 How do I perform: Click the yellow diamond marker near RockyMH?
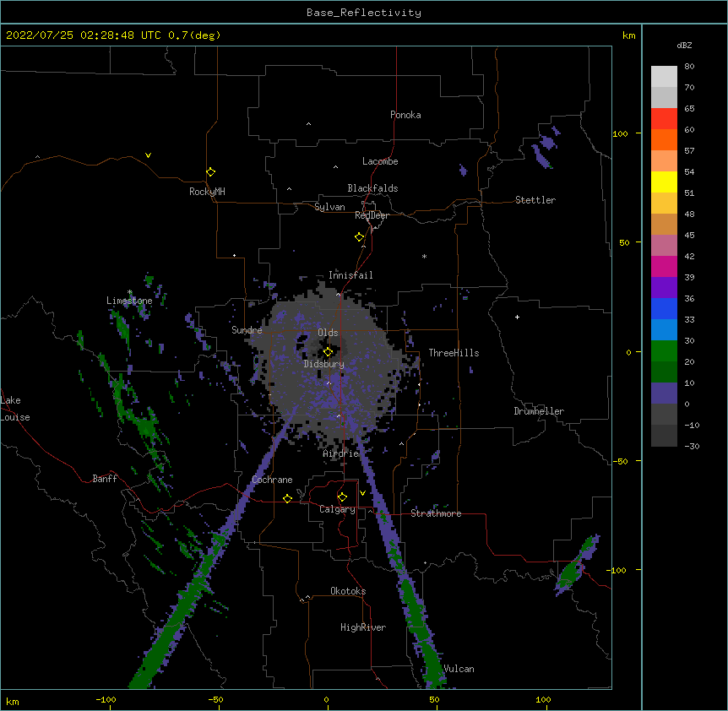point(210,172)
